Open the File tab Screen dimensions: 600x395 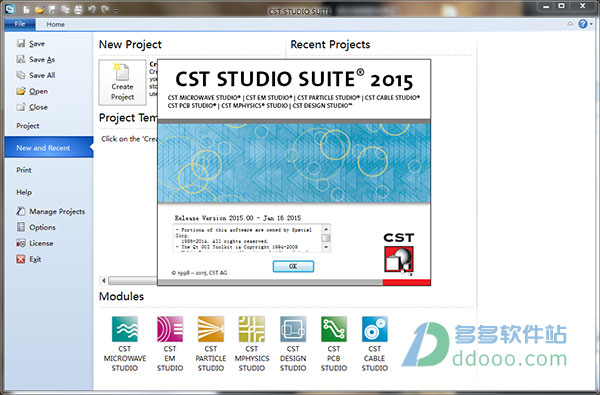tap(20, 24)
